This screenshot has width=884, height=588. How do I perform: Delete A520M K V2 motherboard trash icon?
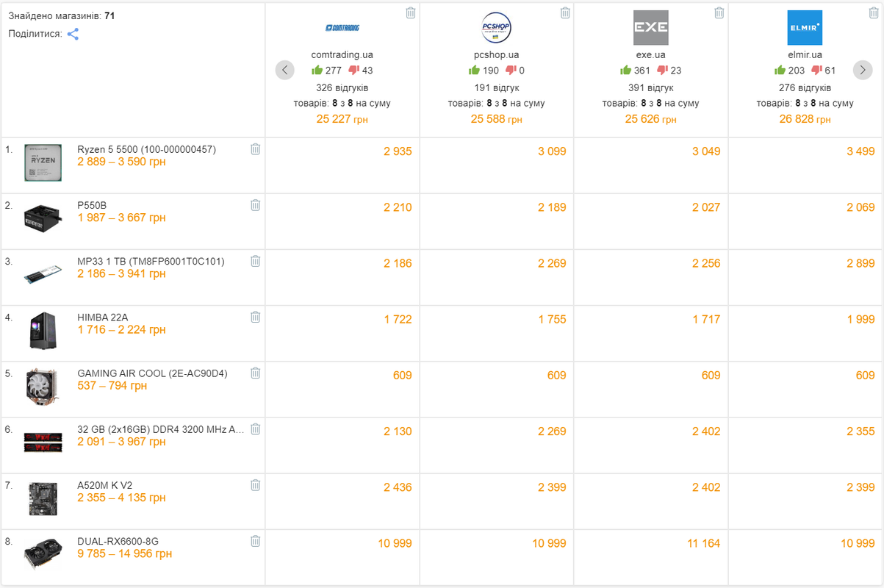coord(255,485)
